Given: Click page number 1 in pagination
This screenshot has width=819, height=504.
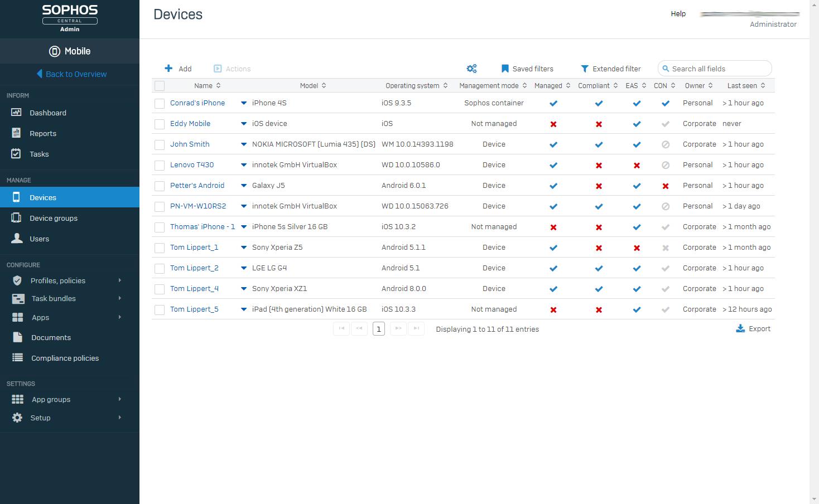Looking at the screenshot, I should tap(379, 329).
